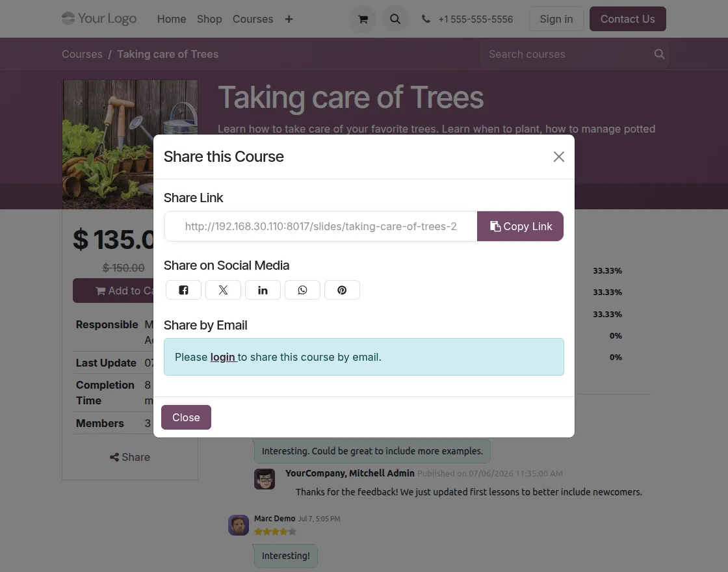
Task: Open the shopping cart icon
Action: click(363, 19)
